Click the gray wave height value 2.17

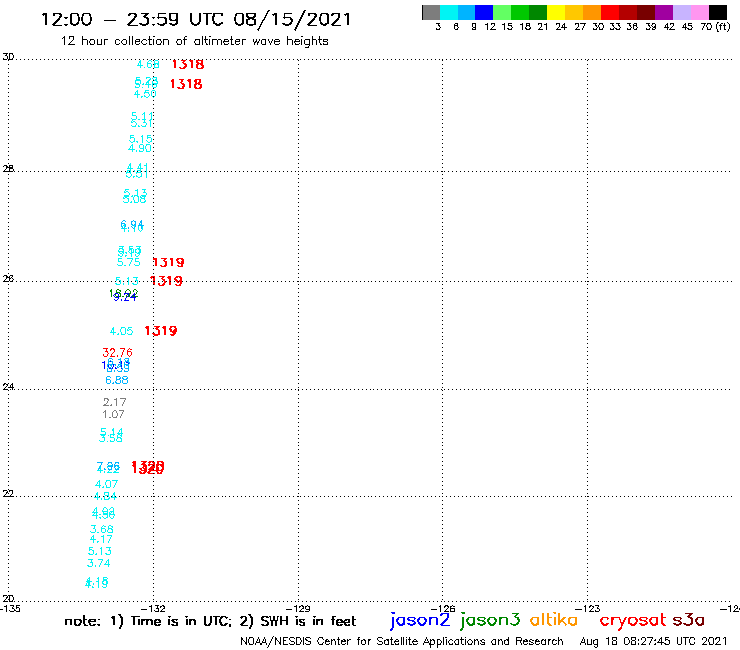tap(114, 402)
